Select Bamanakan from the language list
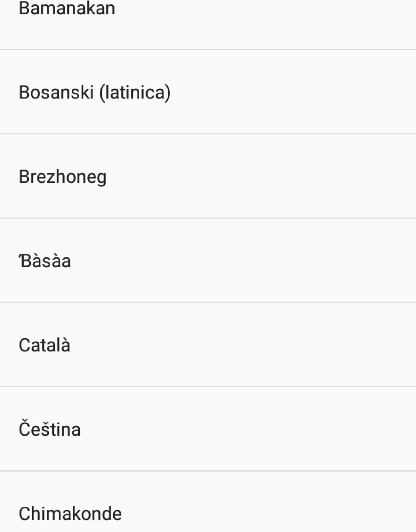This screenshot has width=416, height=532. click(67, 8)
